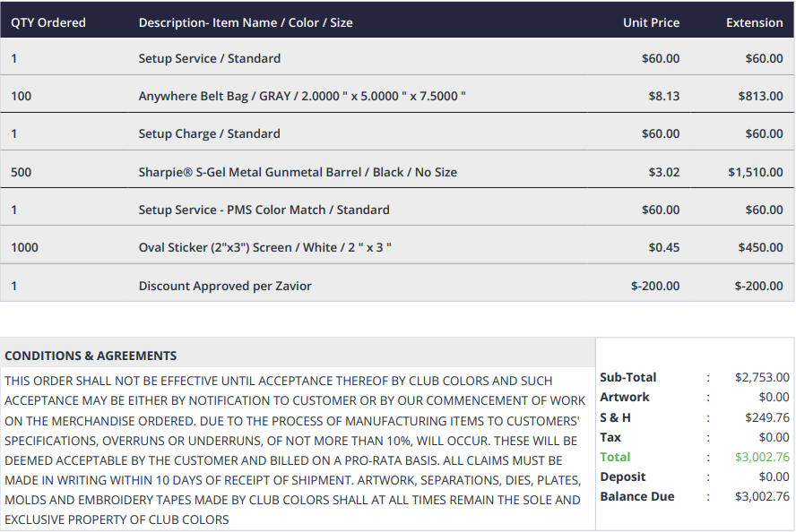Image resolution: width=796 pixels, height=532 pixels.
Task: Select the Anywhere Belt Bag line item
Action: 397,94
